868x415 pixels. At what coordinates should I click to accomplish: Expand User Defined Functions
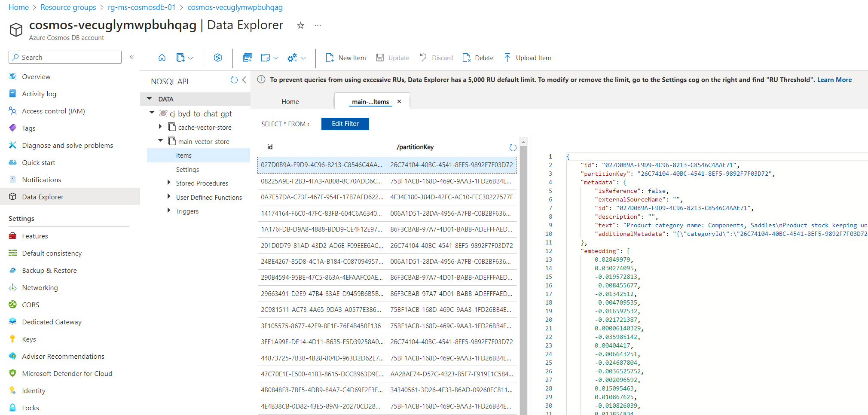[x=169, y=196]
